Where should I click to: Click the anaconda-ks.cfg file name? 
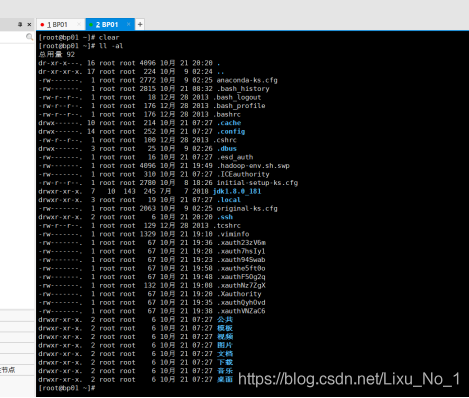click(247, 80)
